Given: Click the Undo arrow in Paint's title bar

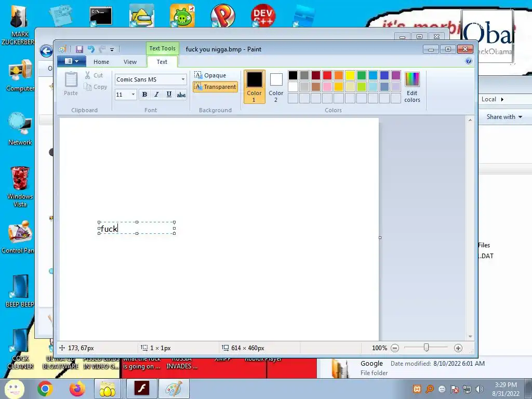Looking at the screenshot, I should click(91, 49).
